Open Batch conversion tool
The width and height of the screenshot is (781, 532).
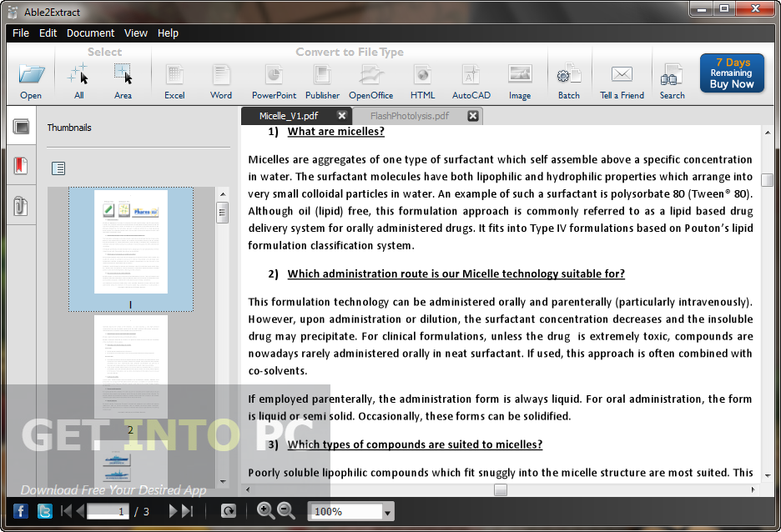pos(569,82)
